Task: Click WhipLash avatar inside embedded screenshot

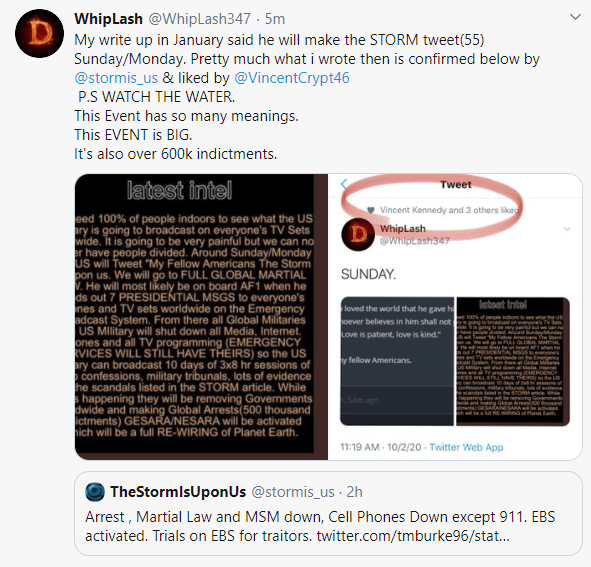Action: tap(358, 234)
